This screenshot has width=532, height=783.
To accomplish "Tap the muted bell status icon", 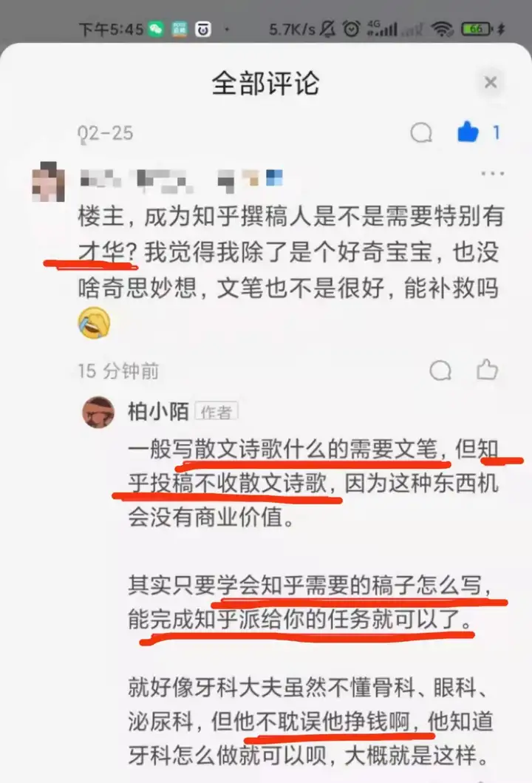I will coord(327,29).
